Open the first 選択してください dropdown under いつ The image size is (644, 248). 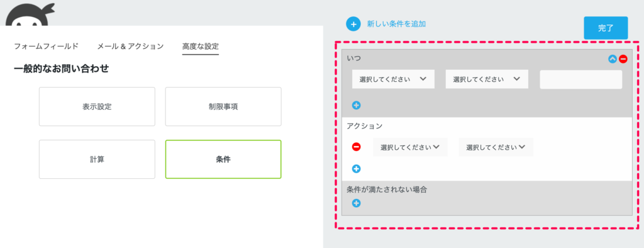393,79
